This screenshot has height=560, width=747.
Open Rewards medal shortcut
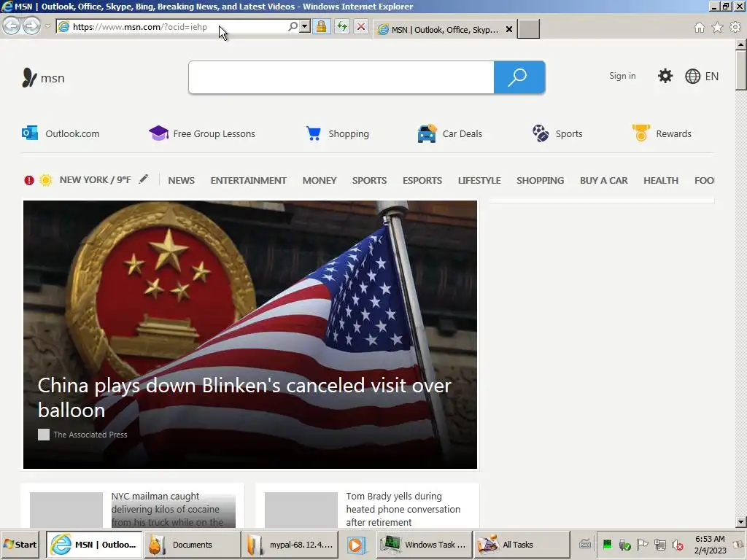662,133
